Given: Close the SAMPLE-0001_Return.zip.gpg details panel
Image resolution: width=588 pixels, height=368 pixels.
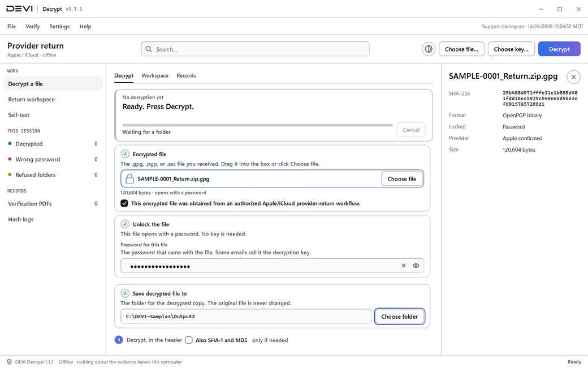Looking at the screenshot, I should tap(573, 77).
